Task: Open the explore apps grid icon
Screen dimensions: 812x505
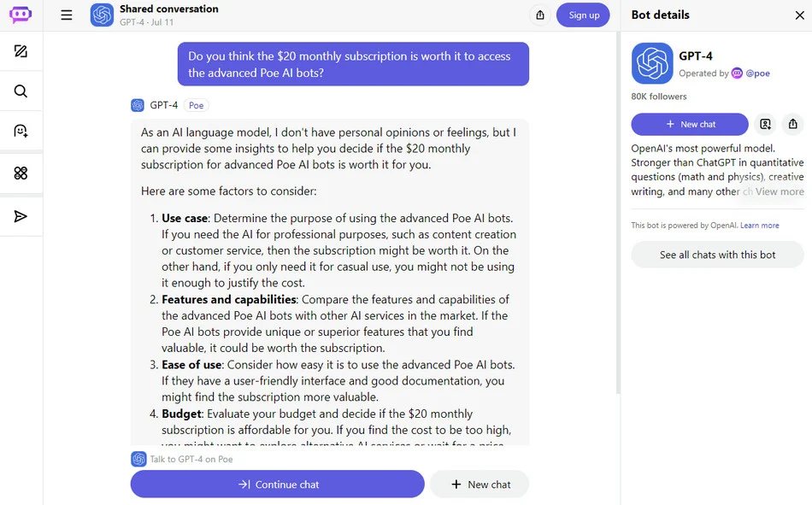Action: [x=21, y=173]
